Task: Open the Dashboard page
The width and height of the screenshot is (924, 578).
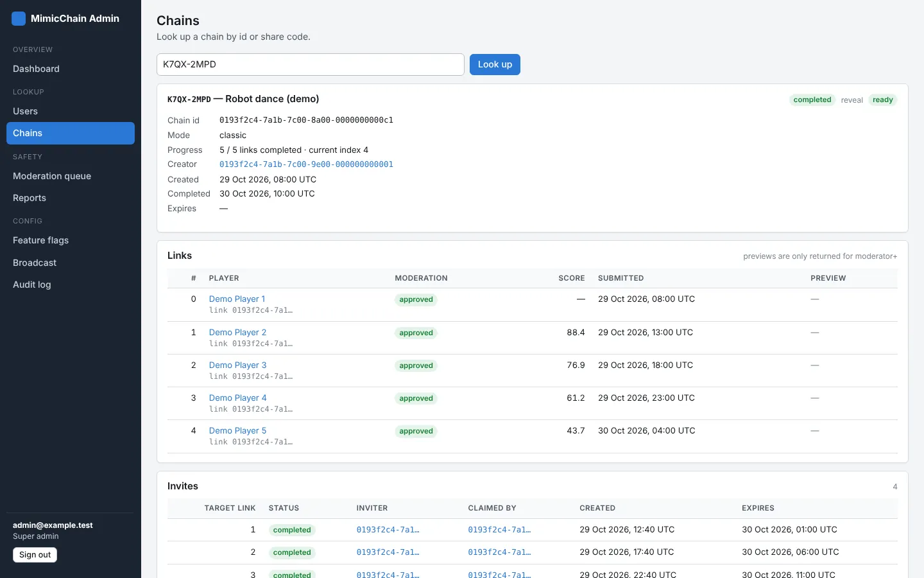Action: pos(71,69)
